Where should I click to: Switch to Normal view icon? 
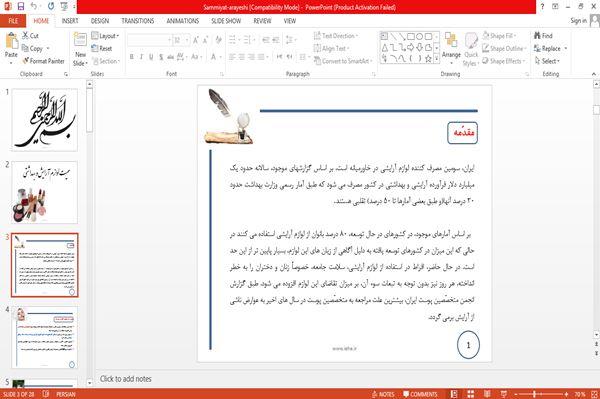454,394
